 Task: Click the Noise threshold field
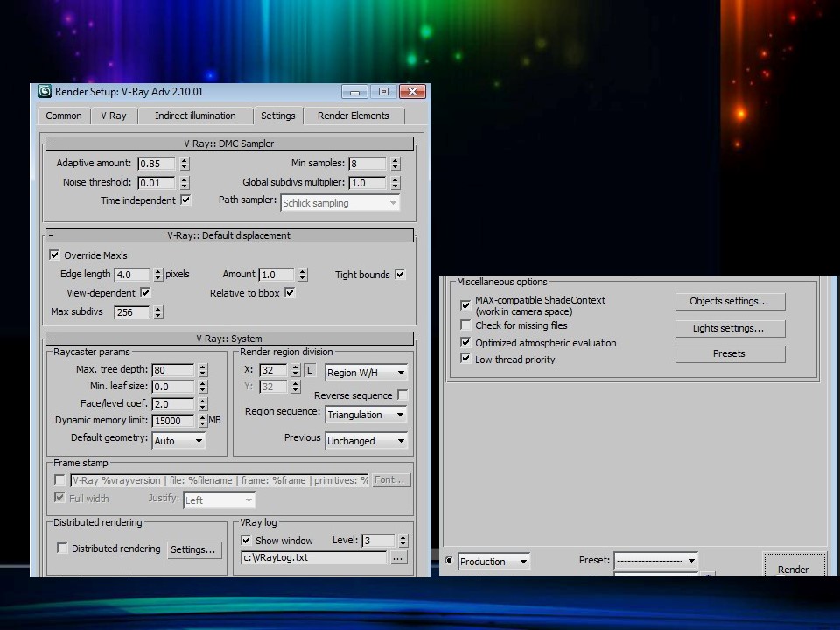(x=157, y=183)
